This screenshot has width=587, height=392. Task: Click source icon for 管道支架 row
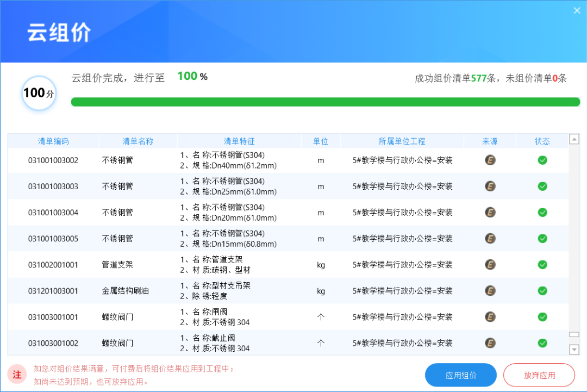click(490, 265)
